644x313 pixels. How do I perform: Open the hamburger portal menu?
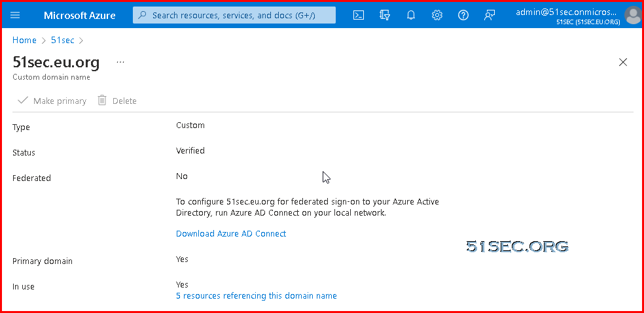[x=15, y=15]
